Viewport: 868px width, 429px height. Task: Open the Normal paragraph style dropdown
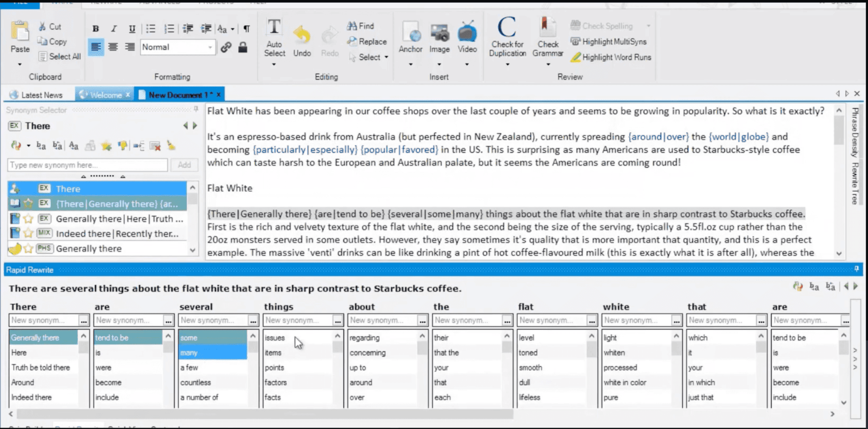(211, 47)
